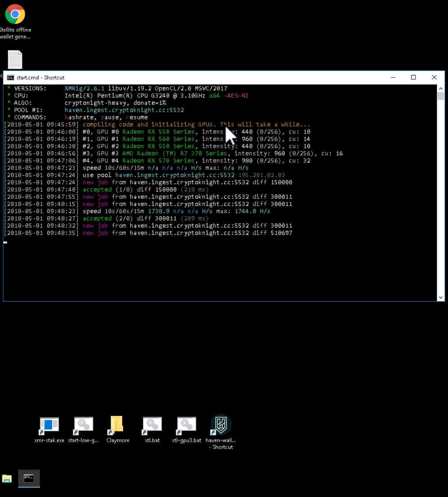Click the GPU #4 Radeon RX 570 Series line
Screen dimensions: 448x497
pyautogui.click(x=157, y=160)
